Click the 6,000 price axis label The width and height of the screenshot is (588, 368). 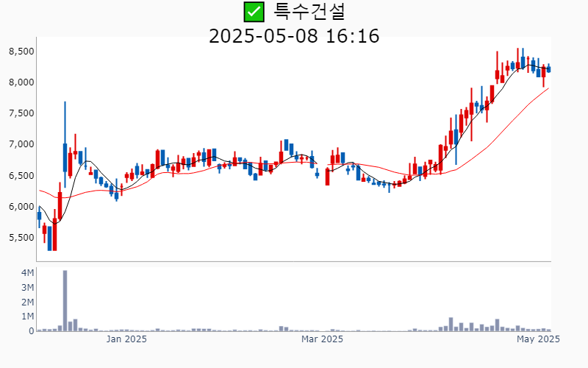(x=21, y=207)
